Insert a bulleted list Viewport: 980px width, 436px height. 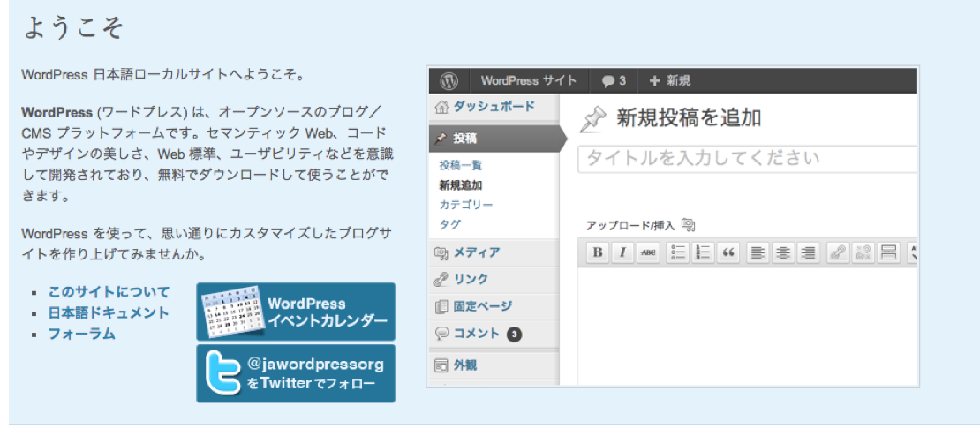[678, 253]
